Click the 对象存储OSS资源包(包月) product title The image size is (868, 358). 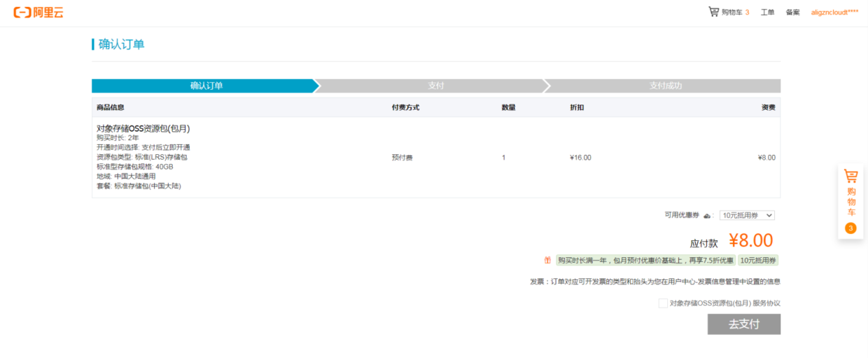tap(143, 128)
